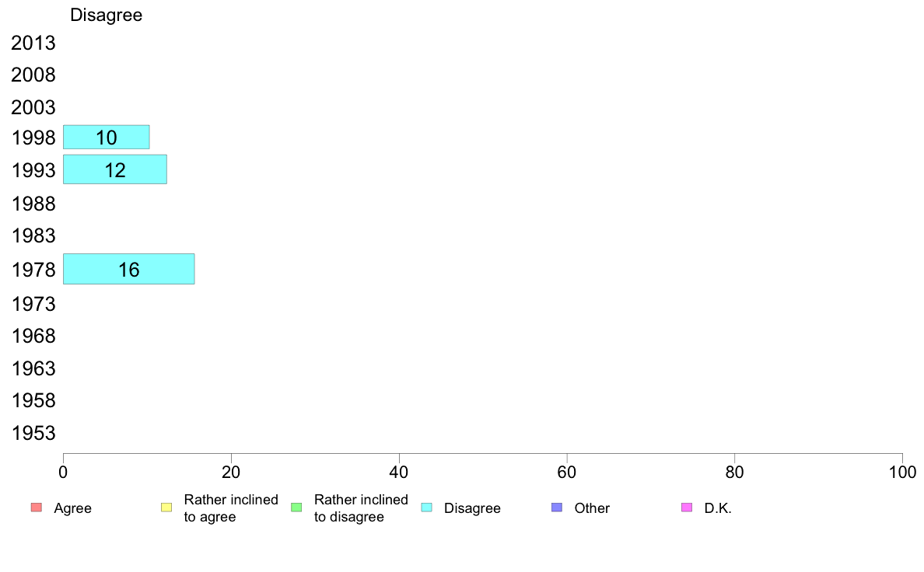The width and height of the screenshot is (924, 572).
Task: Click the Rather inclined to disagree label
Action: point(361,507)
